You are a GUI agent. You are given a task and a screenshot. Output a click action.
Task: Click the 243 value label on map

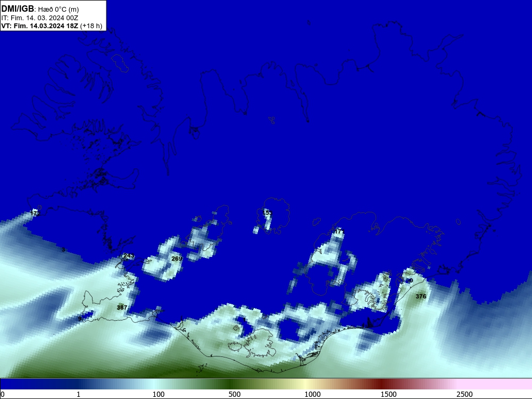click(129, 256)
